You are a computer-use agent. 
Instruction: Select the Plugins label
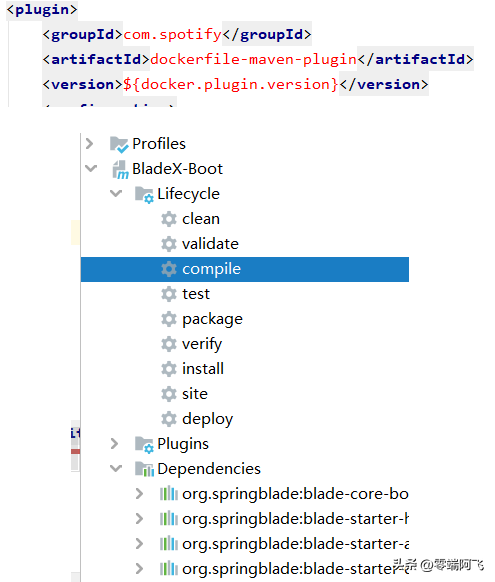point(183,444)
